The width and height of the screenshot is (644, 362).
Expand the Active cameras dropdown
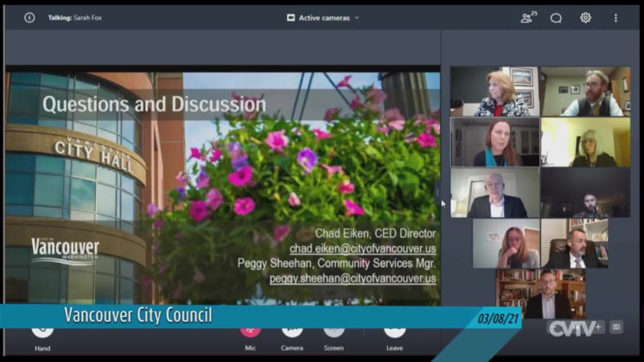tap(323, 18)
